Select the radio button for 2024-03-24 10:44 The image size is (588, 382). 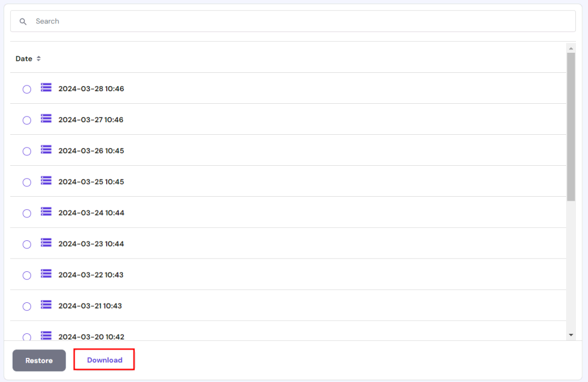[x=26, y=213]
